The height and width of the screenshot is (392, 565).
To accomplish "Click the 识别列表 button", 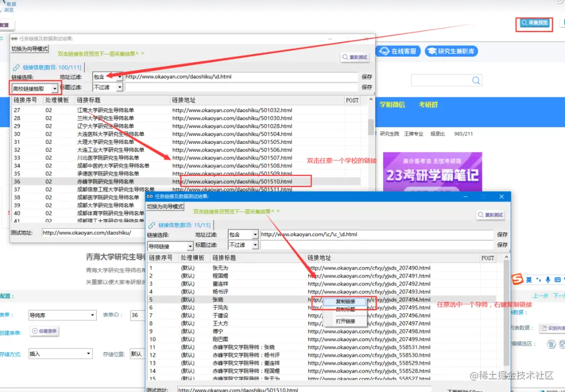I will point(553,328).
